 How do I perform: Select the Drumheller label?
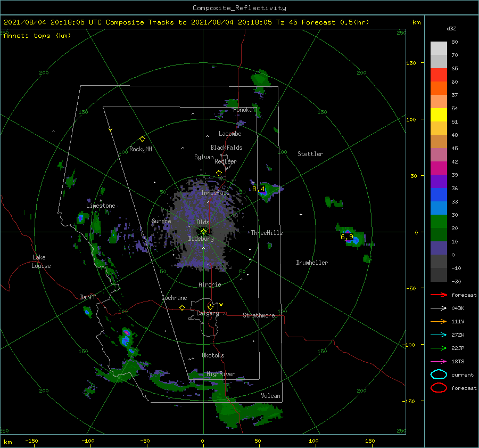tap(312, 263)
